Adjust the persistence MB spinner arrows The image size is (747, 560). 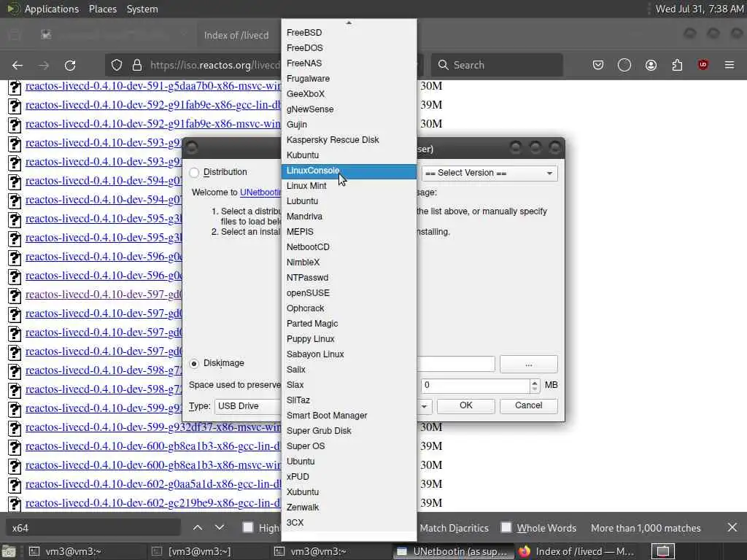click(x=535, y=385)
